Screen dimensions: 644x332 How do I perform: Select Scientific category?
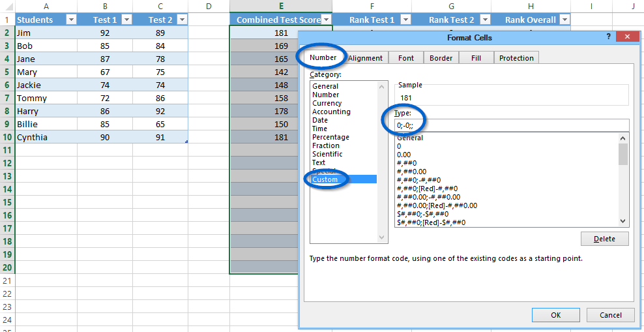click(327, 154)
